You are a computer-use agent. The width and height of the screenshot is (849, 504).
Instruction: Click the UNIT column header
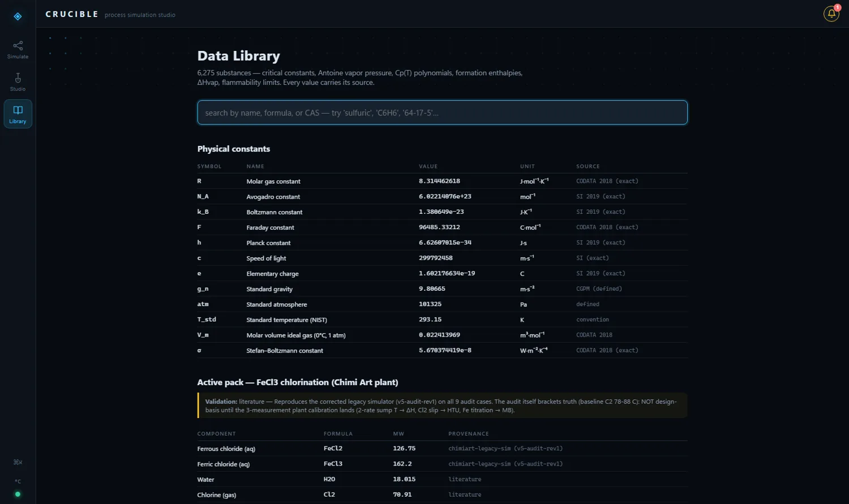pos(528,166)
